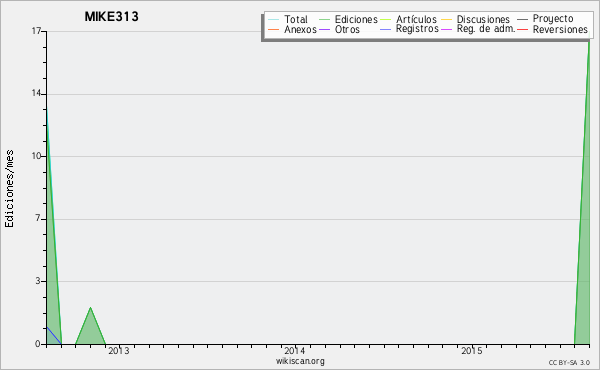Click the wikiscan.org caption

(300, 361)
